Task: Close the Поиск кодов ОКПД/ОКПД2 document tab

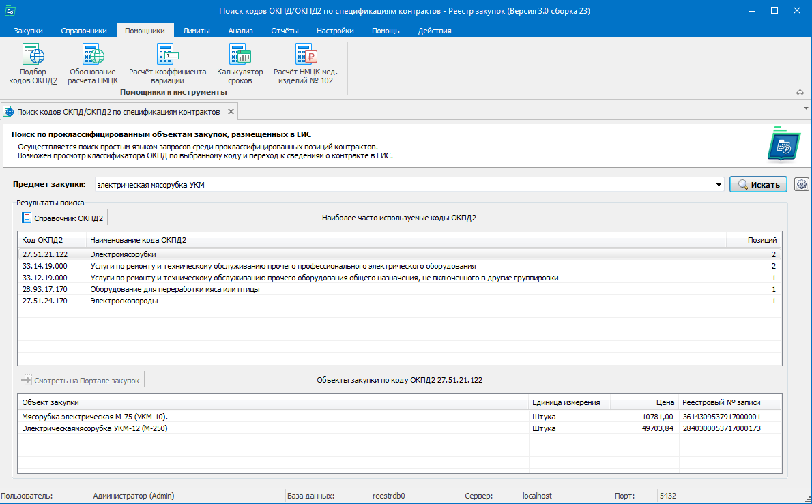Action: click(x=231, y=112)
